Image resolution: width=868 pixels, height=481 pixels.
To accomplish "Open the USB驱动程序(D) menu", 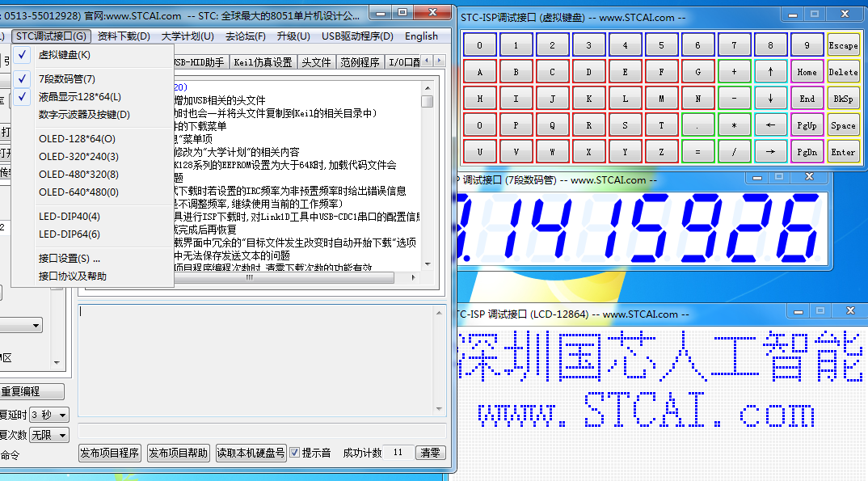I will click(x=357, y=36).
